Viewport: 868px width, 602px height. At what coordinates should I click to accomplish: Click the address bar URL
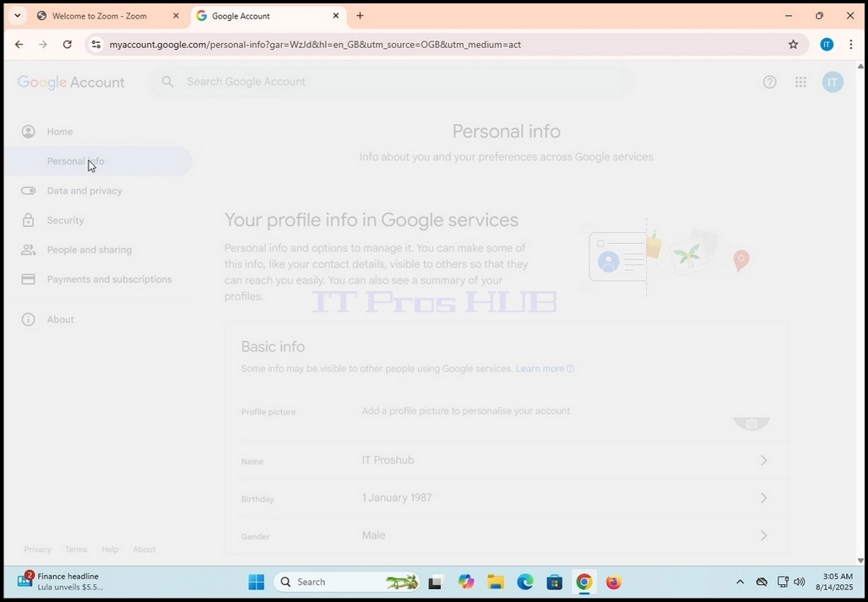click(315, 45)
